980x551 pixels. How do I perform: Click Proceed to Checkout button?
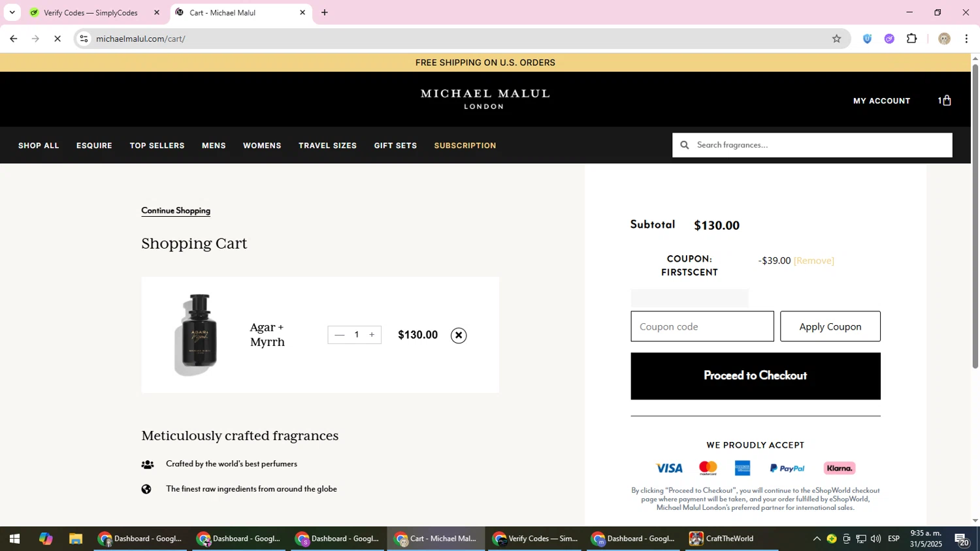pyautogui.click(x=755, y=376)
